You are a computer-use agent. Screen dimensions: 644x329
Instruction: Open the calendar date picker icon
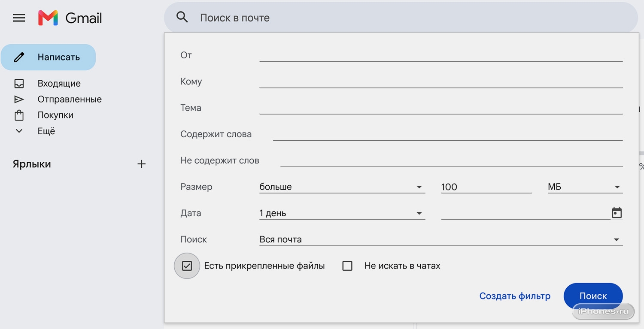point(617,213)
